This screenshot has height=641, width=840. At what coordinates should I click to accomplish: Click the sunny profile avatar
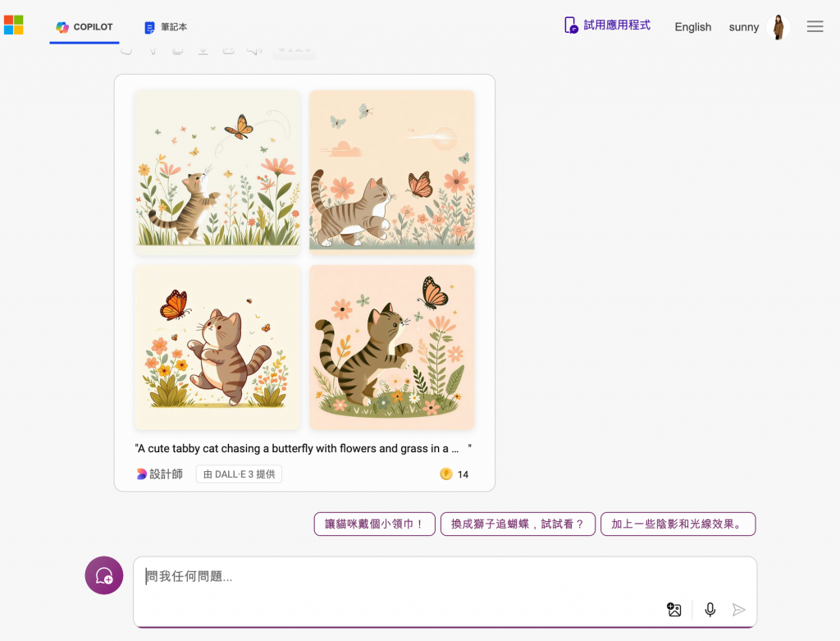click(x=778, y=27)
